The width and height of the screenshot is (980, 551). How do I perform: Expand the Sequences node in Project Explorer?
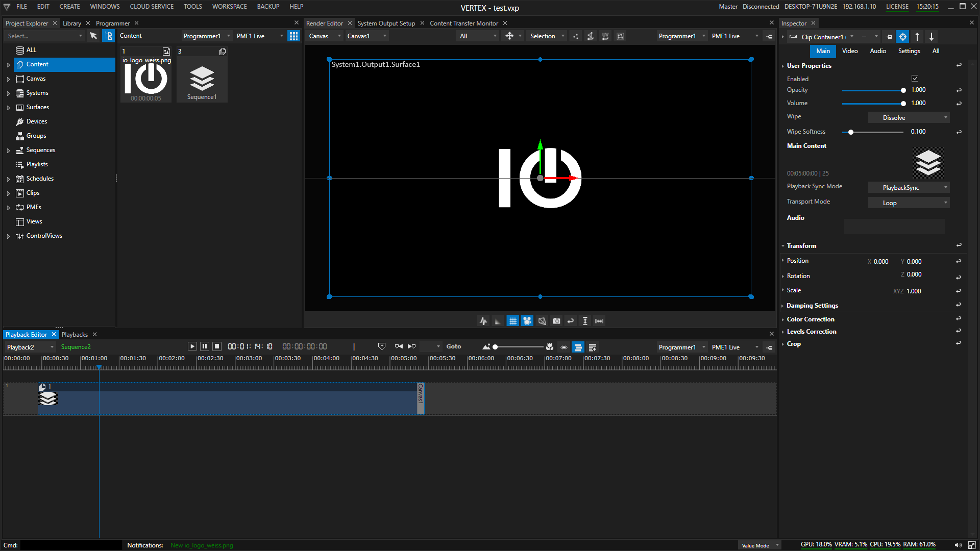(x=8, y=151)
